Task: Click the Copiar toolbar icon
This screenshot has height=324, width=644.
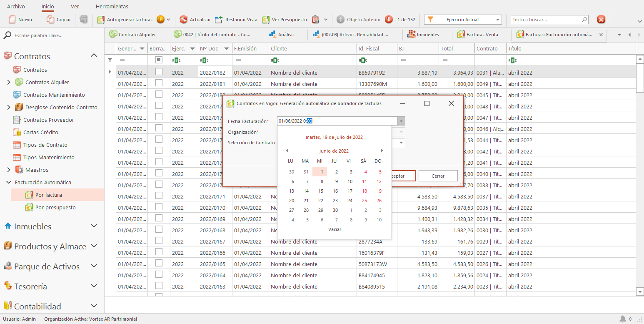Action: pyautogui.click(x=50, y=20)
